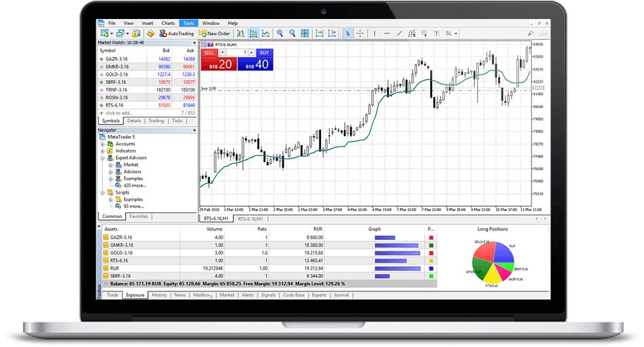Open a New Order from the toolbar
644x347 pixels.
pos(216,33)
